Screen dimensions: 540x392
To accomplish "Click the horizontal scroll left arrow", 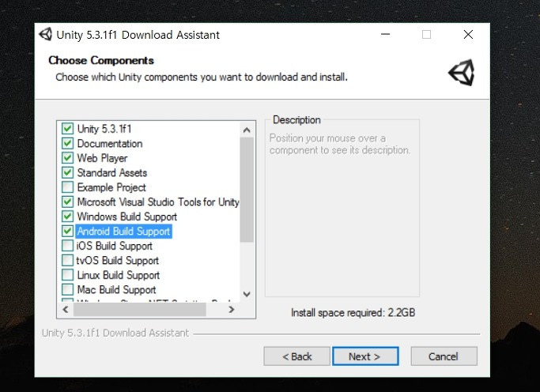I will [66, 309].
